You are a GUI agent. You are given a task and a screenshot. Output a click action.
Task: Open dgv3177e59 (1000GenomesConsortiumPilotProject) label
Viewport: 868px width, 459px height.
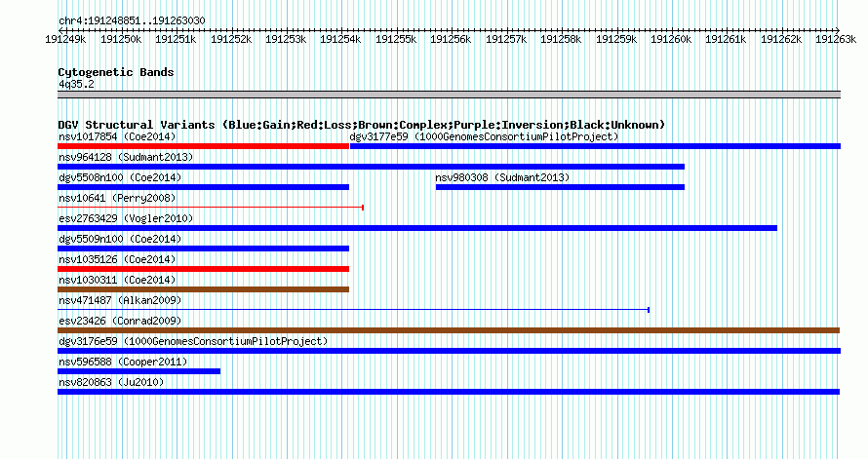(484, 136)
